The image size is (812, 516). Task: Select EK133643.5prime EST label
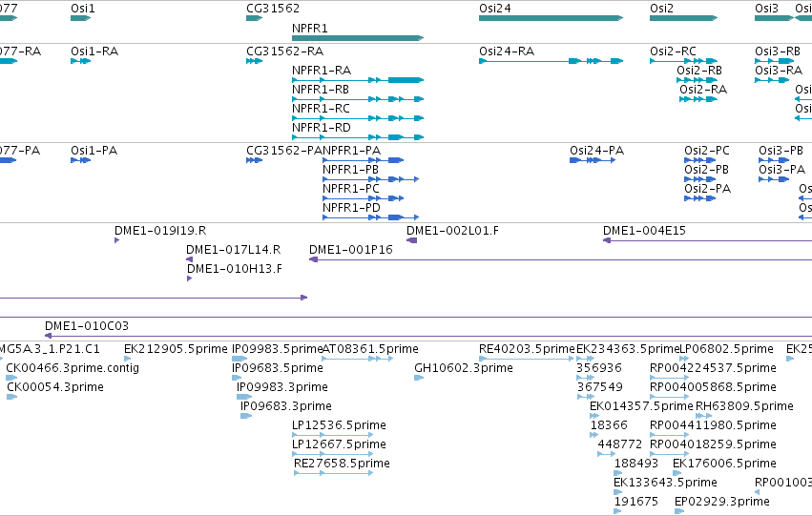(665, 484)
